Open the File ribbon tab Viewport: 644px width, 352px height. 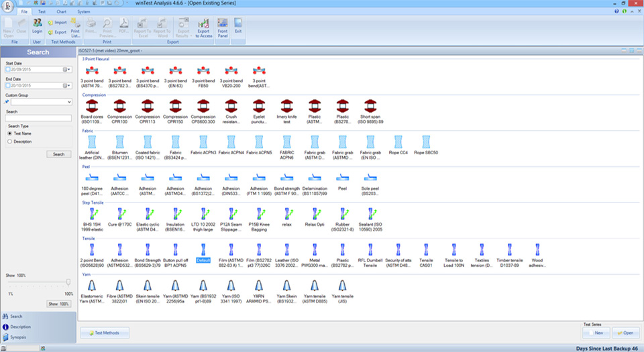(24, 11)
